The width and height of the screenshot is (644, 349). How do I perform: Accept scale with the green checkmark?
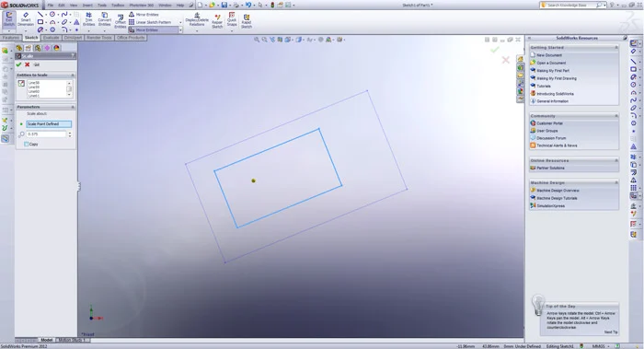[18, 64]
